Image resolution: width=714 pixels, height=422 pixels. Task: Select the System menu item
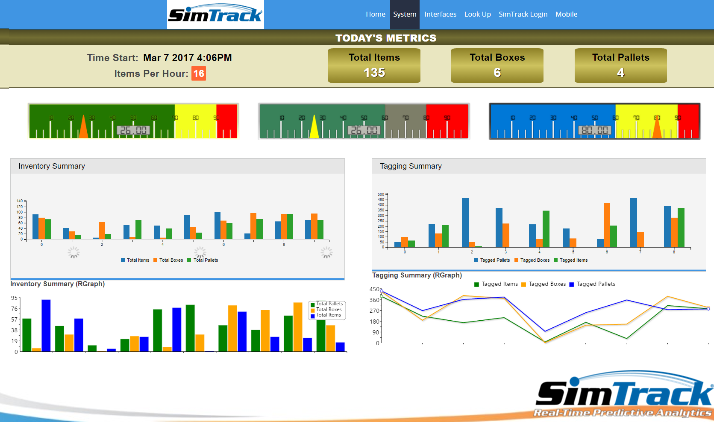click(404, 15)
